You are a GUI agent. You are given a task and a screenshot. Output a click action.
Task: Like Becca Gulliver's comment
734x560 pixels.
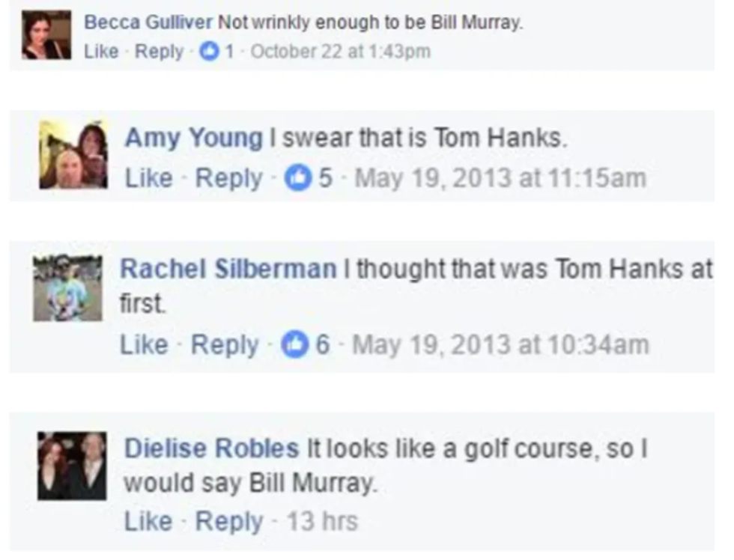[101, 52]
